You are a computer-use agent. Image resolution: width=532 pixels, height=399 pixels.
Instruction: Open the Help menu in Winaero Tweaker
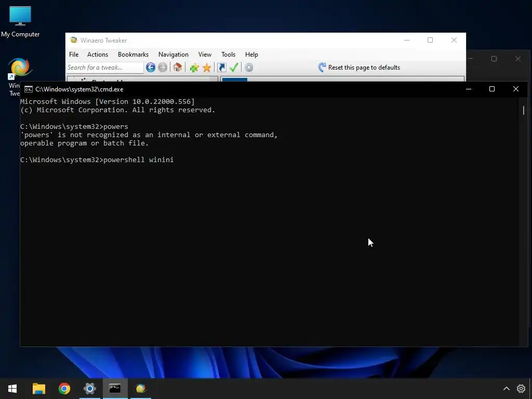tap(251, 54)
